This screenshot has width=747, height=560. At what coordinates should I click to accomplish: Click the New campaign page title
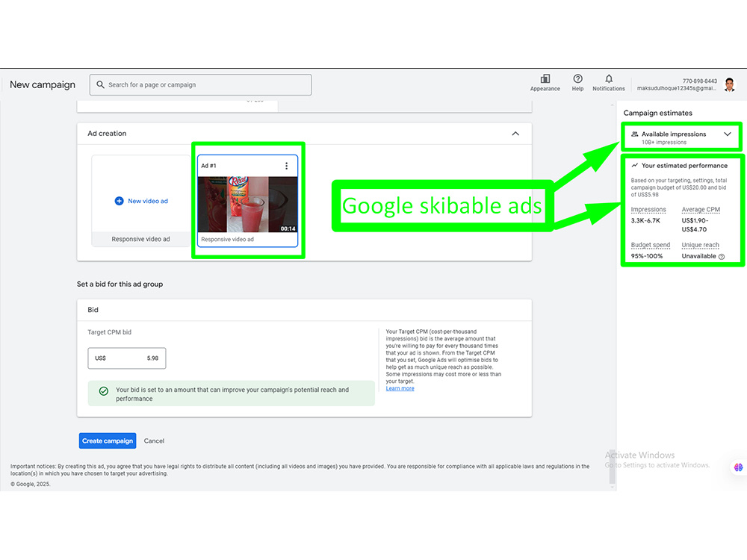[x=43, y=85]
